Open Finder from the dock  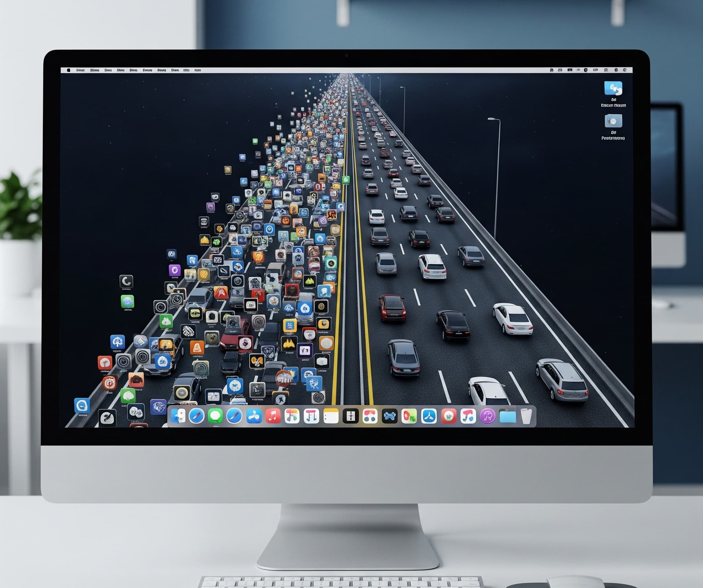click(x=178, y=416)
